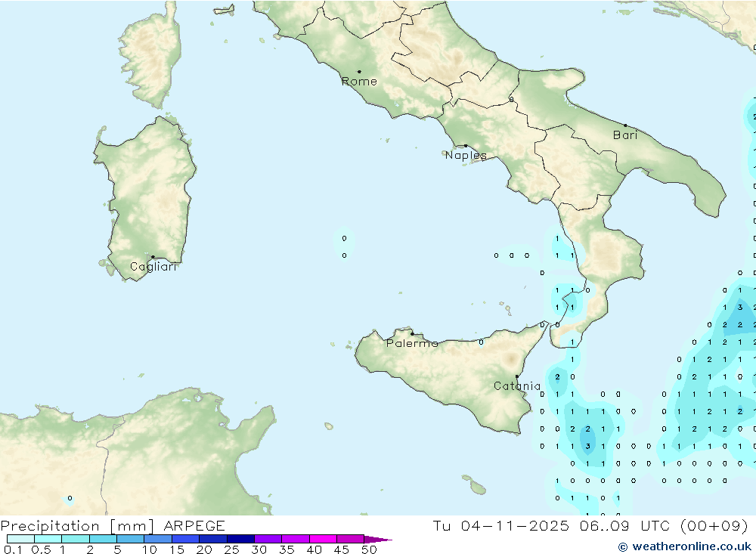Screen dimensions: 756x554
Task: Click the black dot marking Catania
Action: 517,376
